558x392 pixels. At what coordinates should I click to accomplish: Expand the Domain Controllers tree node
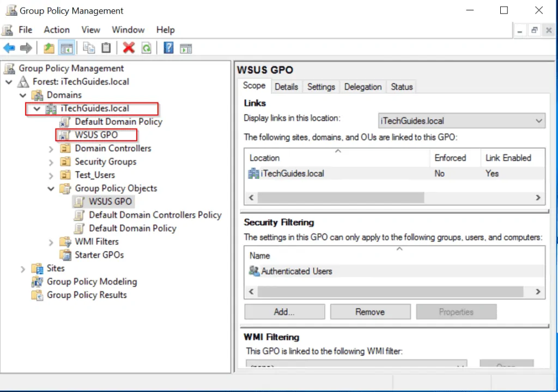[50, 148]
